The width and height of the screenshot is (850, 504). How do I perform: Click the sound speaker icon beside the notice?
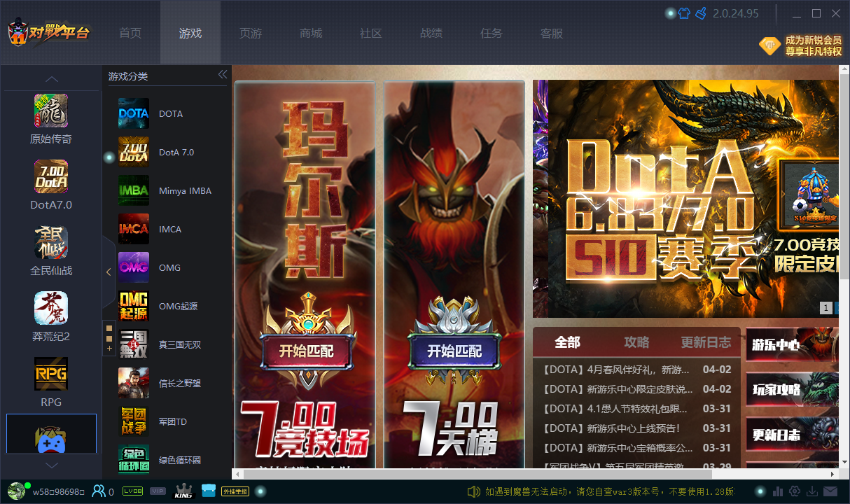click(x=473, y=491)
